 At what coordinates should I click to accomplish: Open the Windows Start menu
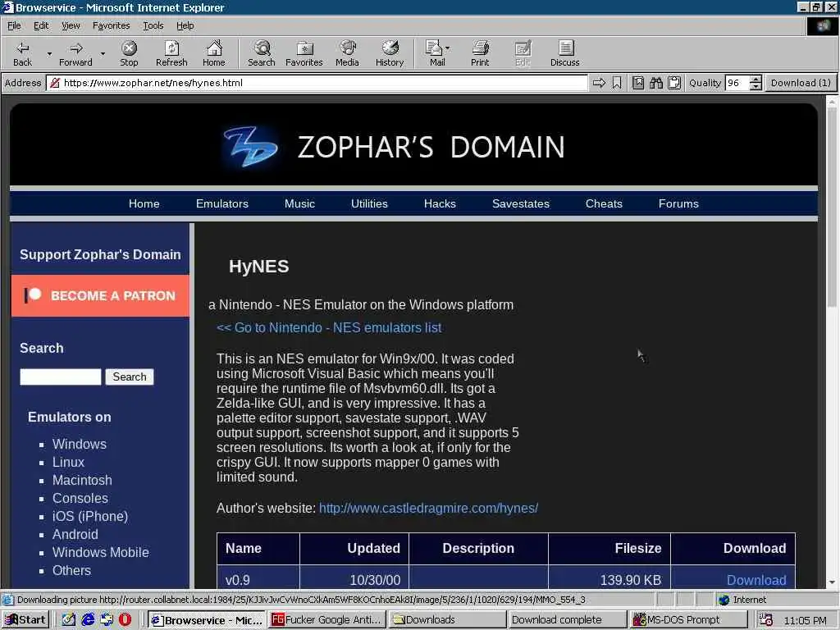pos(25,620)
